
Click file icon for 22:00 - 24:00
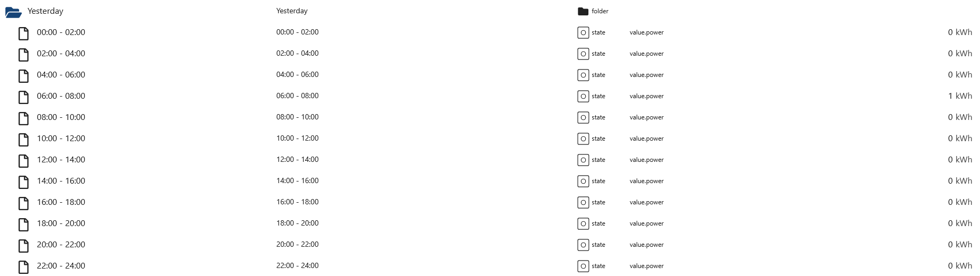(x=23, y=267)
